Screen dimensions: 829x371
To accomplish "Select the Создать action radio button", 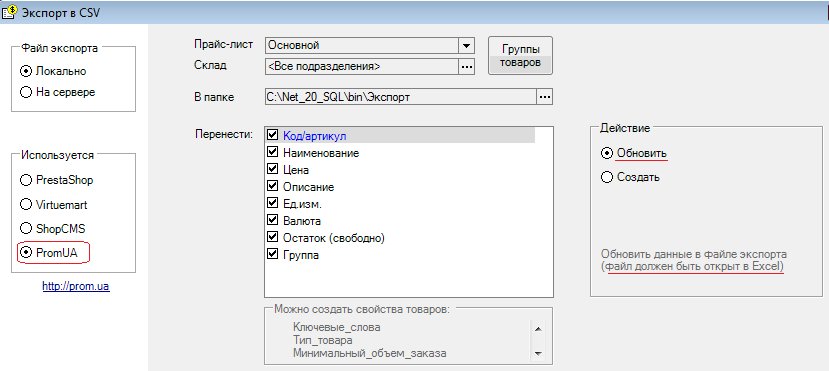I will point(607,177).
